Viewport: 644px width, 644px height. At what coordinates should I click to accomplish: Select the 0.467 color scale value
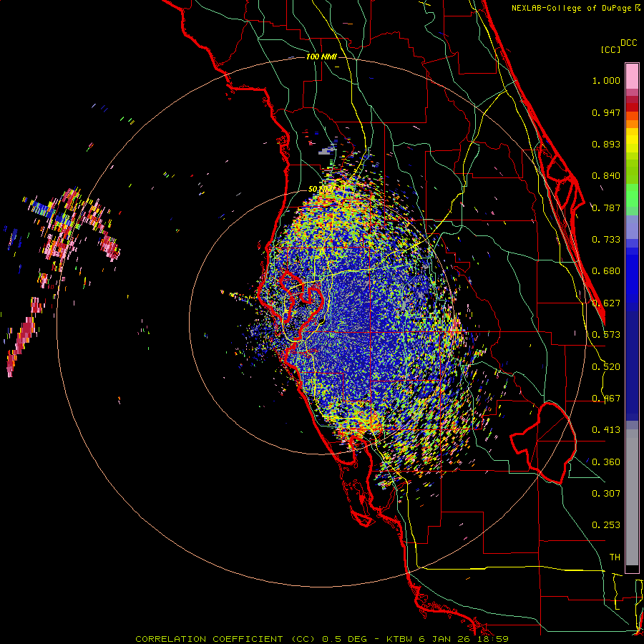(606, 399)
